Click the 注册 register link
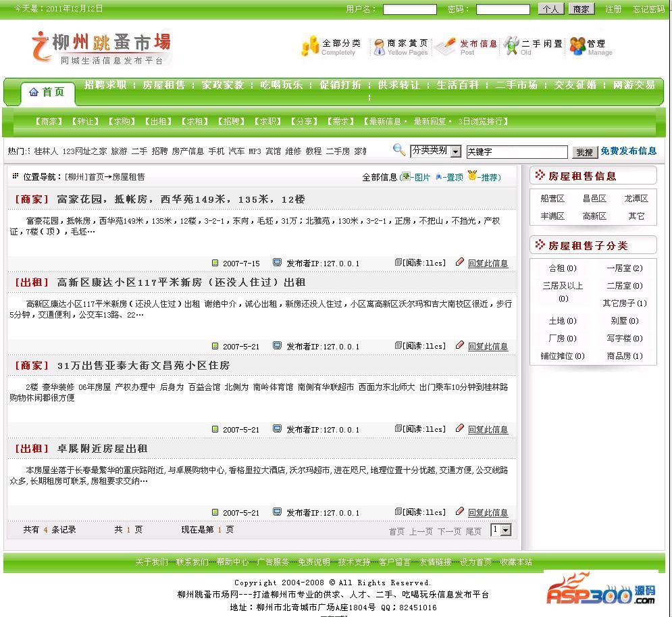Viewport: 672px width, 617px height. [613, 9]
